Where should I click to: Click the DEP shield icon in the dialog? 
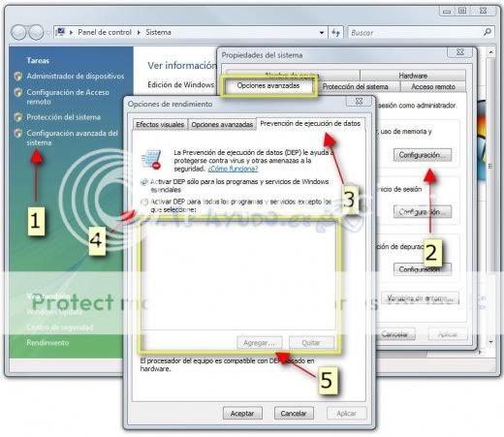[151, 159]
